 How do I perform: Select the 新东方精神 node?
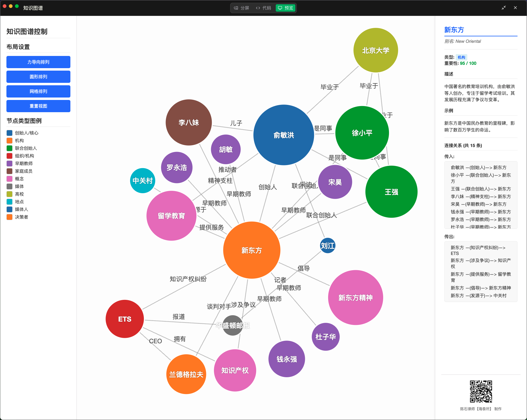356,298
